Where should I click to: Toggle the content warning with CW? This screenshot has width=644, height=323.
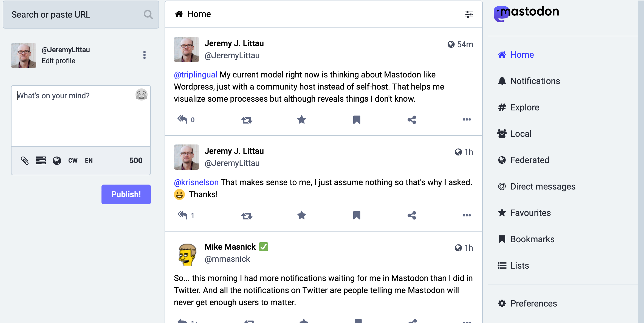point(72,161)
